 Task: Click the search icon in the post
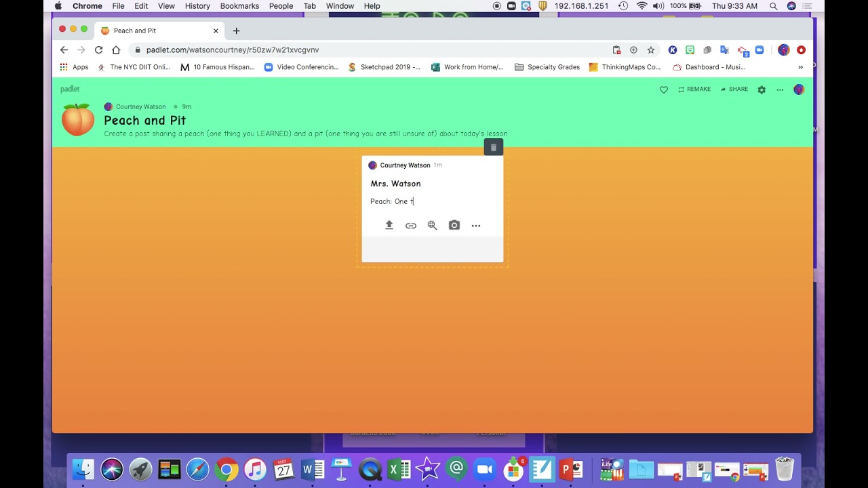click(432, 225)
